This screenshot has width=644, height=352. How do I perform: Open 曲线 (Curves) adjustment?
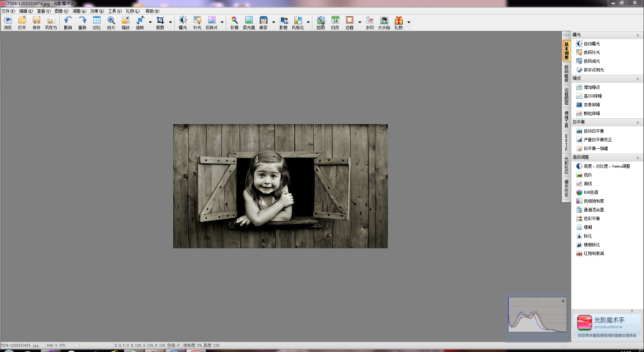[x=584, y=184]
